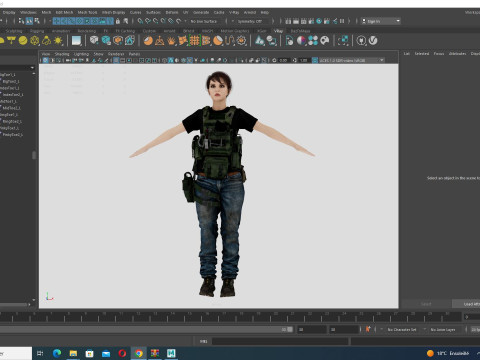Viewport: 480px width, 360px height.
Task: Open the Sign In dropdown
Action: pyautogui.click(x=381, y=21)
